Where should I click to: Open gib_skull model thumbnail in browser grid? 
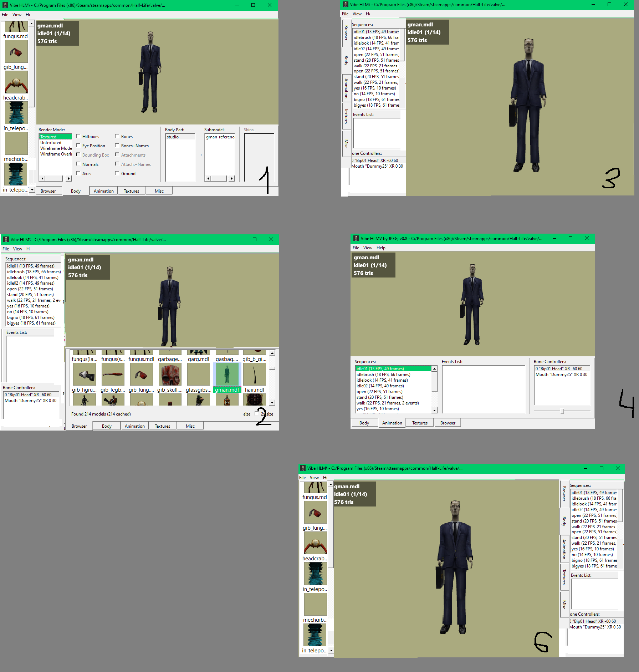coord(170,375)
